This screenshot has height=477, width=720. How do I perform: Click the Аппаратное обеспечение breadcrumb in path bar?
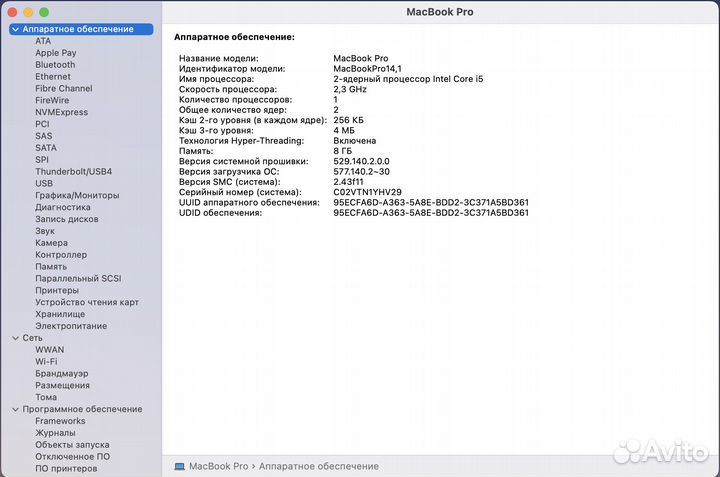coord(319,466)
